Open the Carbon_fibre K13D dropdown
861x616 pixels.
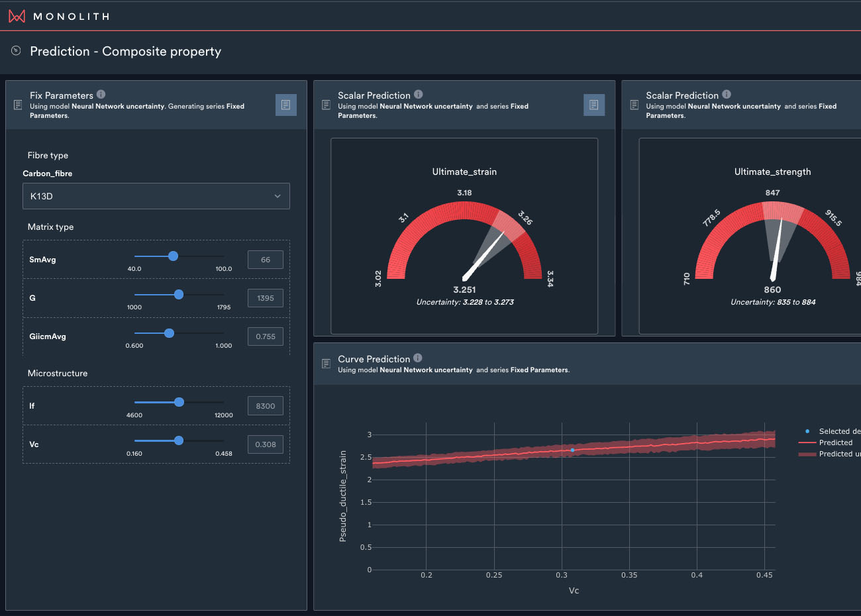tap(156, 196)
